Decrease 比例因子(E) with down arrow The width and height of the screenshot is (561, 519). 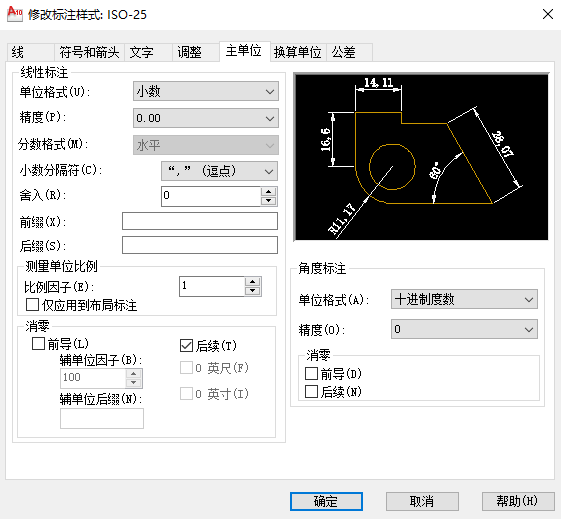253,291
